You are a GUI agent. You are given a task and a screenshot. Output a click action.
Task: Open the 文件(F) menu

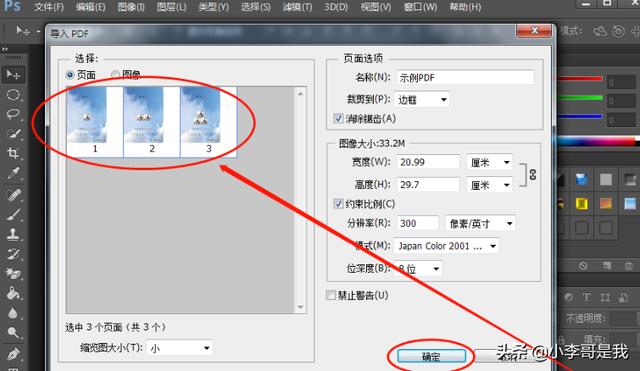49,7
